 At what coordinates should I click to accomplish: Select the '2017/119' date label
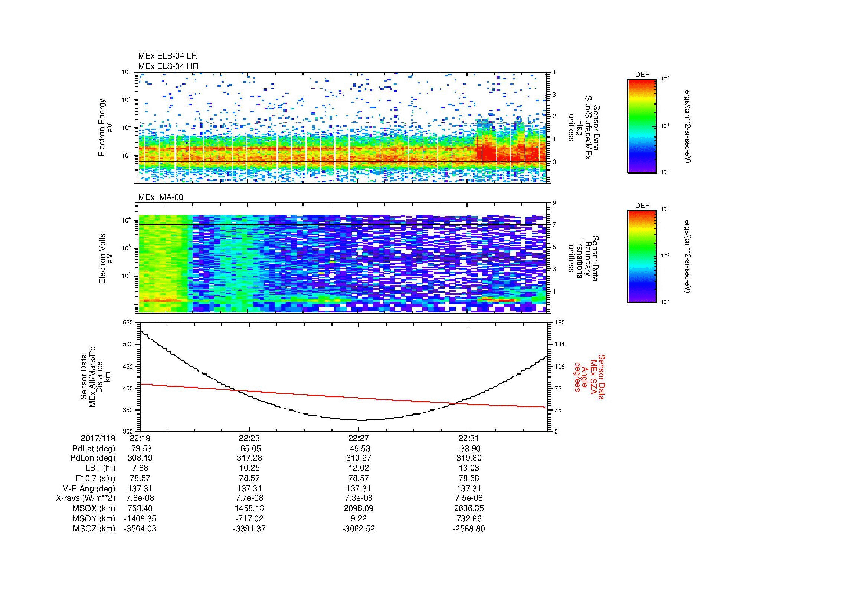coord(98,438)
